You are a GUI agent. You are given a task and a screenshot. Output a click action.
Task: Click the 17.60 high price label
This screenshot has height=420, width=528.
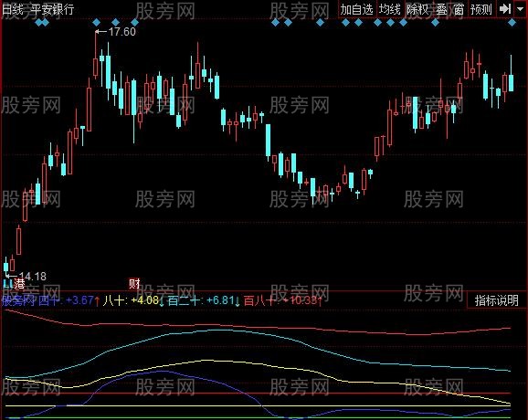[x=121, y=32]
